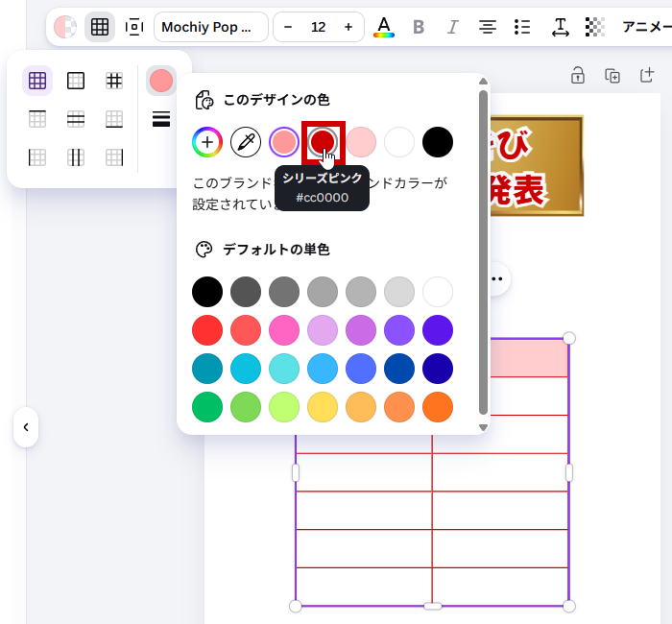Apply inner vertical borders option

pos(76,157)
